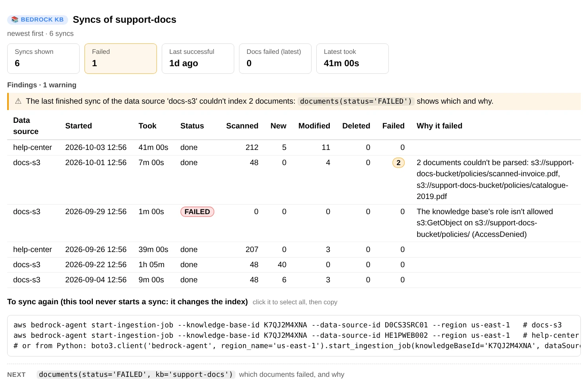Click the 'newest first · 6 syncs' subtitle
Screen dimensions: 588x386
pyautogui.click(x=40, y=33)
